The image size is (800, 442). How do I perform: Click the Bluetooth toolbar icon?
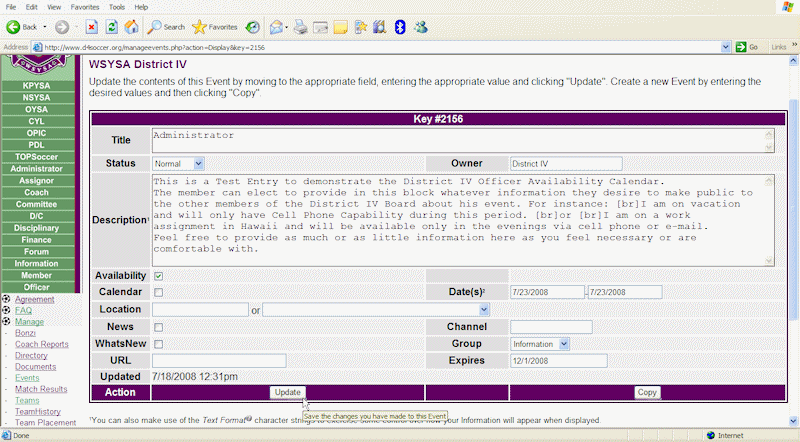click(400, 27)
